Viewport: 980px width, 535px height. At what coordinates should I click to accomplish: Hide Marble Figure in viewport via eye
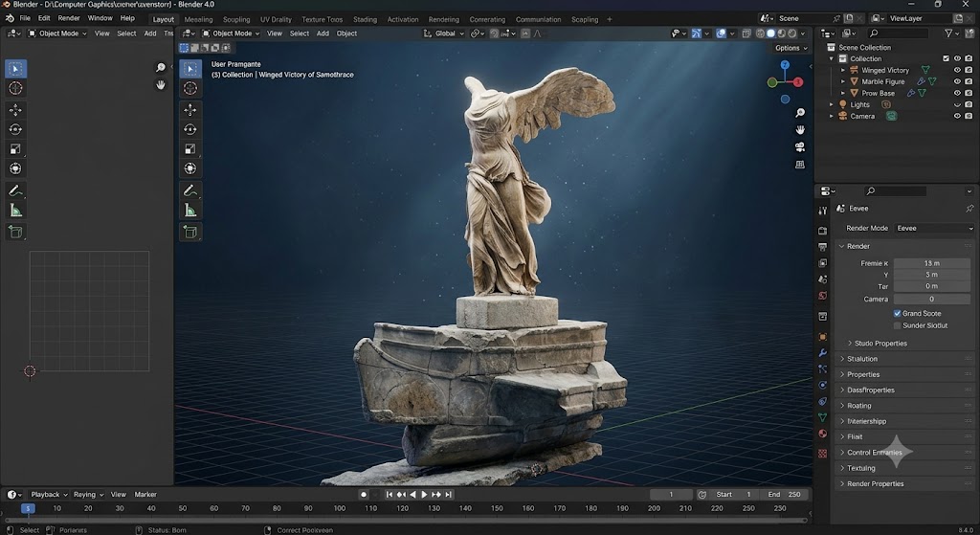click(x=957, y=81)
